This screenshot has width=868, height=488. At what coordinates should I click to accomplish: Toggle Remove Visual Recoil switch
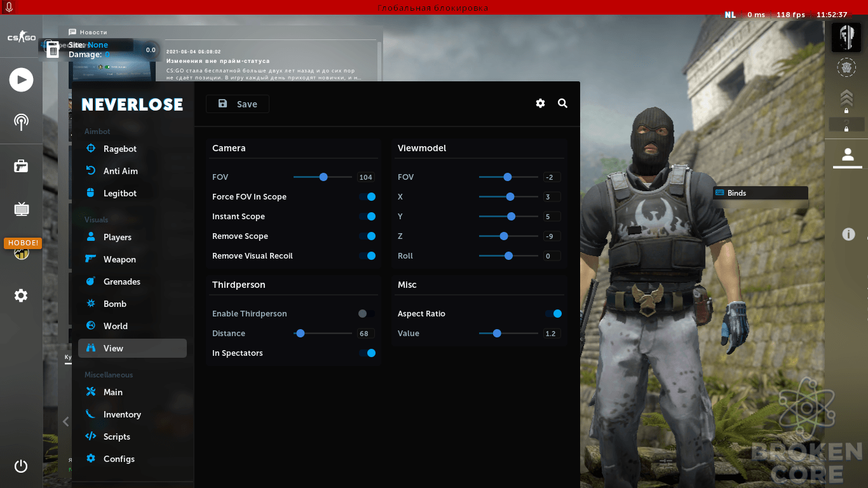(x=367, y=255)
